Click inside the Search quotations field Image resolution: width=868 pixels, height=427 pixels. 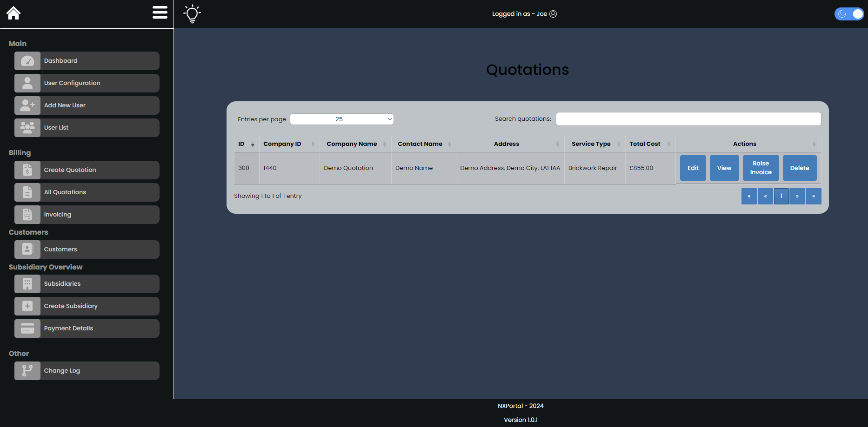click(x=688, y=119)
